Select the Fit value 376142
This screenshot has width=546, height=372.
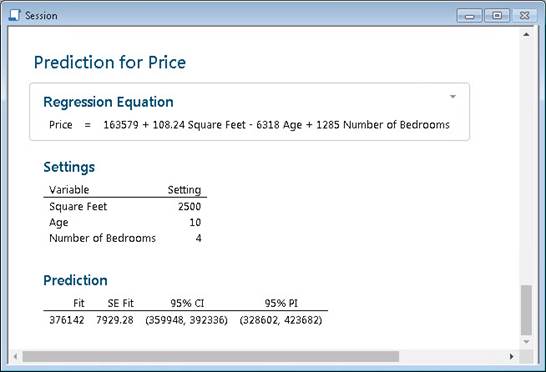(x=67, y=320)
